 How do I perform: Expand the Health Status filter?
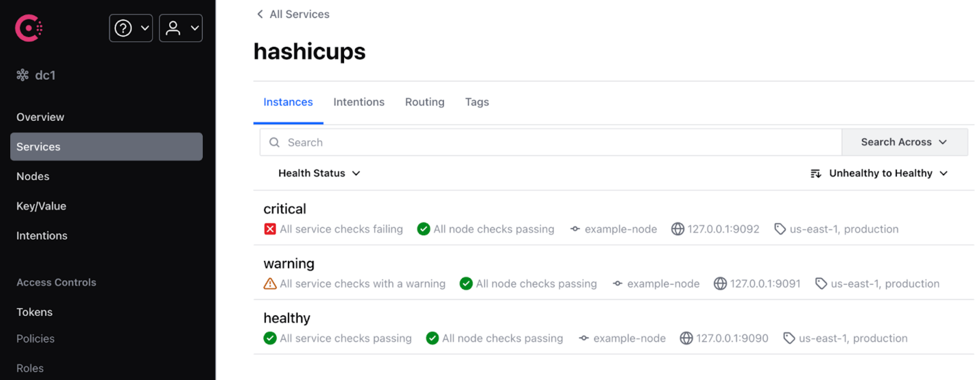coord(319,173)
